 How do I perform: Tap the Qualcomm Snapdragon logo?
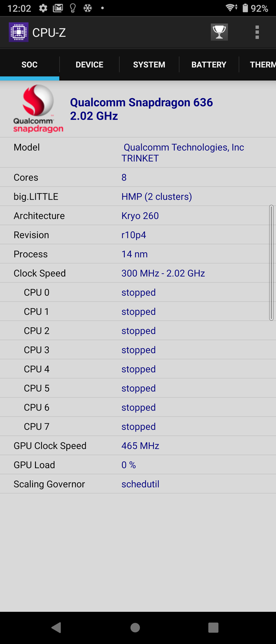[38, 109]
